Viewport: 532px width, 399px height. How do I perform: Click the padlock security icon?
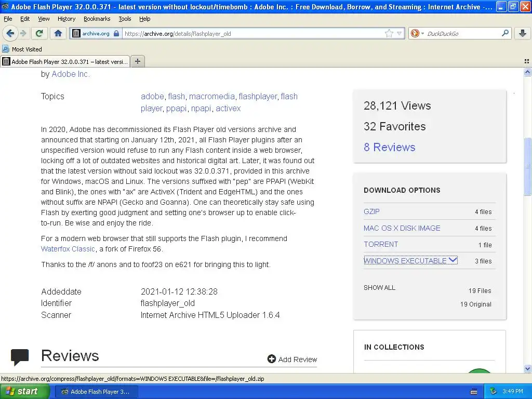pyautogui.click(x=116, y=33)
